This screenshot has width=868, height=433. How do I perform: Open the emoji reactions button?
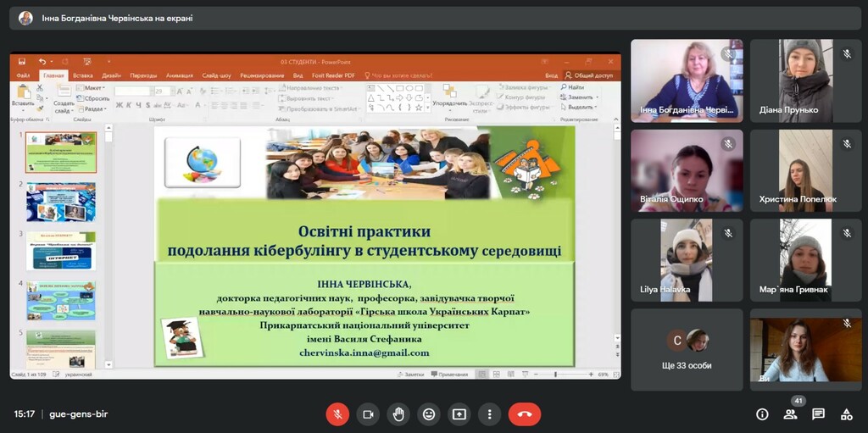[x=429, y=414]
